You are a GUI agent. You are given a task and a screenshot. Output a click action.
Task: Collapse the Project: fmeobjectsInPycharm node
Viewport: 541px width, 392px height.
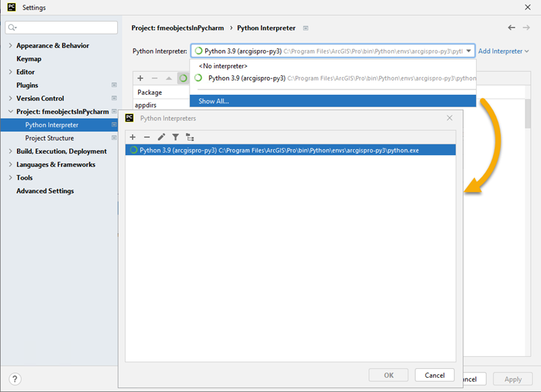point(10,112)
